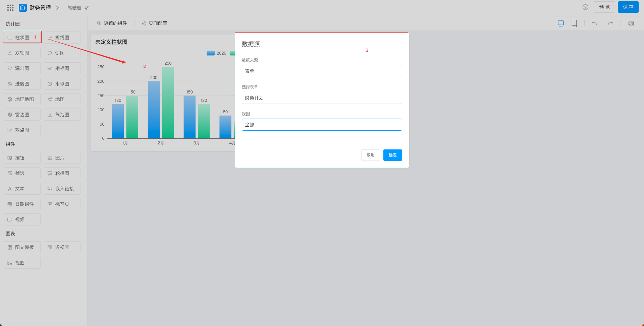Open the help question mark icon
This screenshot has width=644, height=326.
[585, 7]
